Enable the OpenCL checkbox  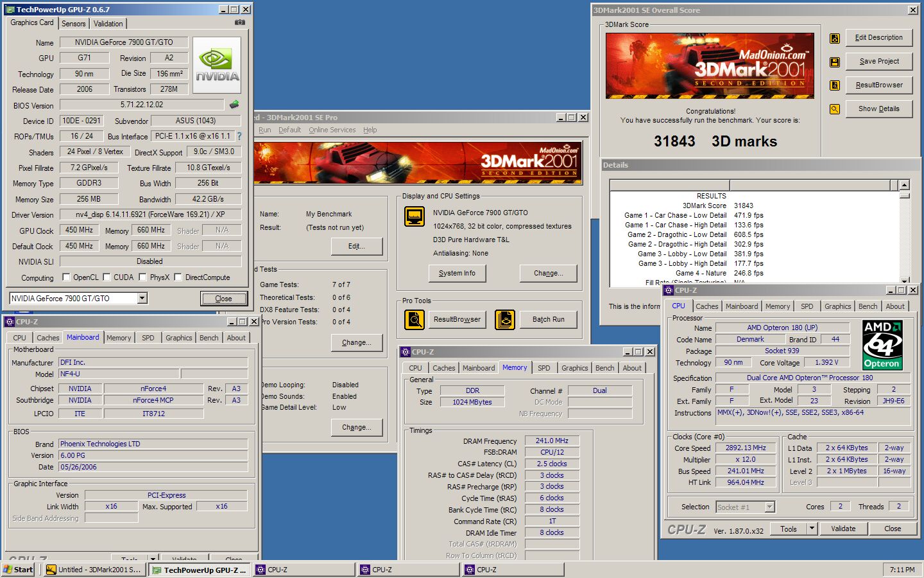(66, 277)
